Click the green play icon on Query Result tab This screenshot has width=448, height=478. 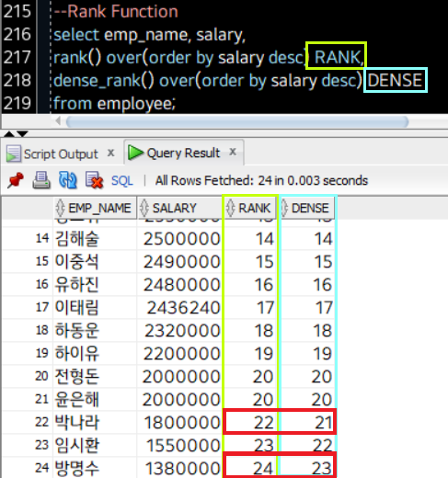[135, 153]
